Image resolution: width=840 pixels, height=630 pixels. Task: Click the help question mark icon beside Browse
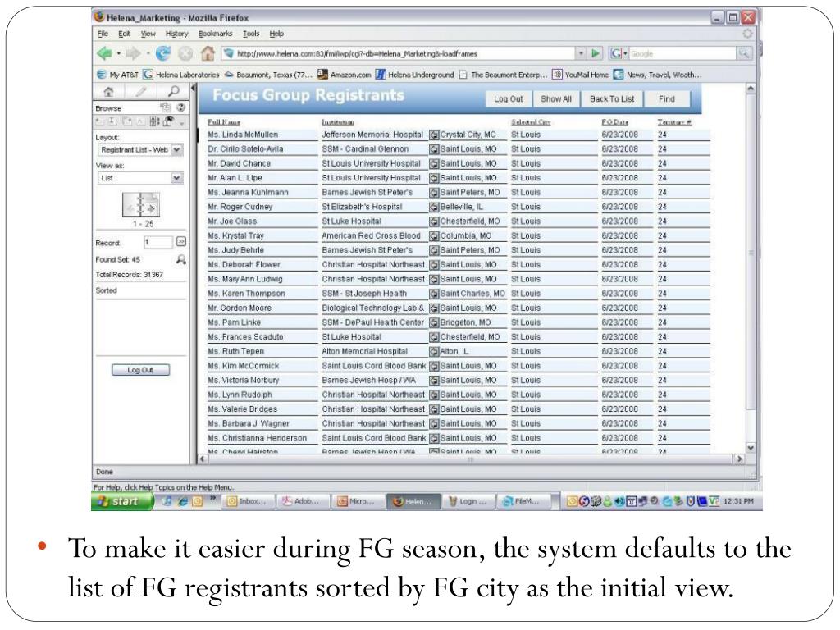[x=181, y=107]
